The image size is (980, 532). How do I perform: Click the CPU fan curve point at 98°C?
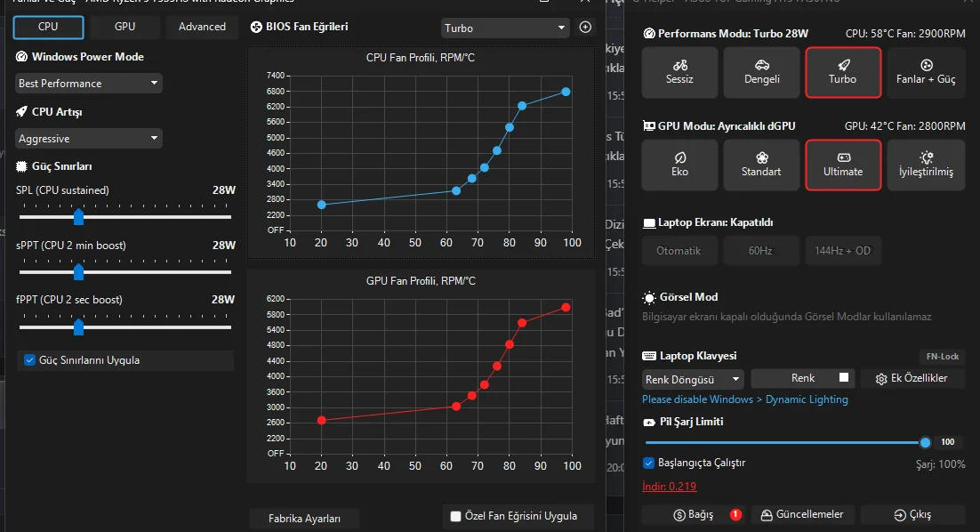click(566, 92)
